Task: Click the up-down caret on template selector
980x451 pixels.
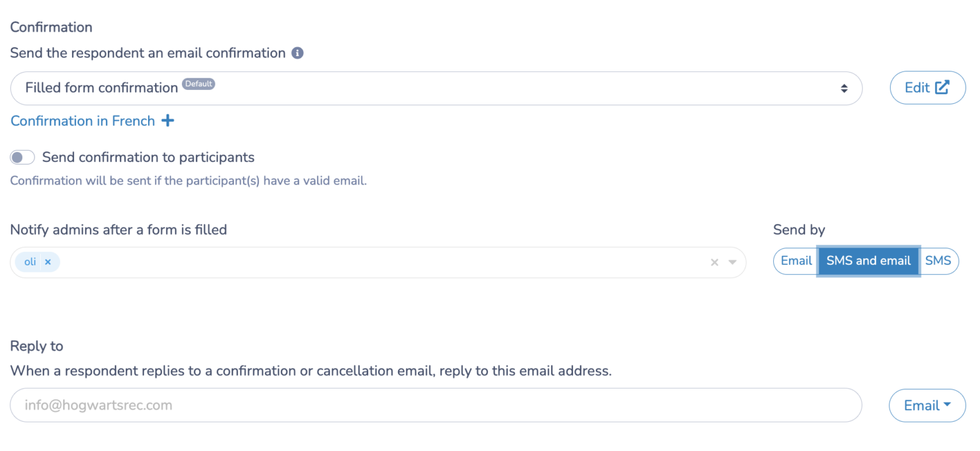Action: point(844,87)
